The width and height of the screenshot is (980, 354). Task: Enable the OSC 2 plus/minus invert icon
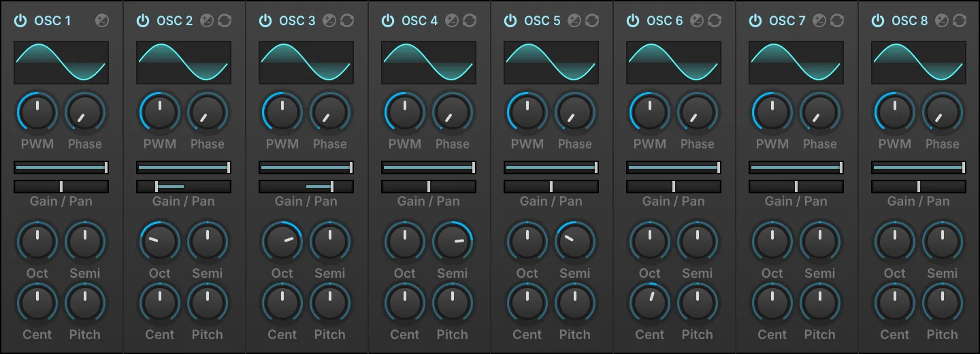pyautogui.click(x=207, y=21)
